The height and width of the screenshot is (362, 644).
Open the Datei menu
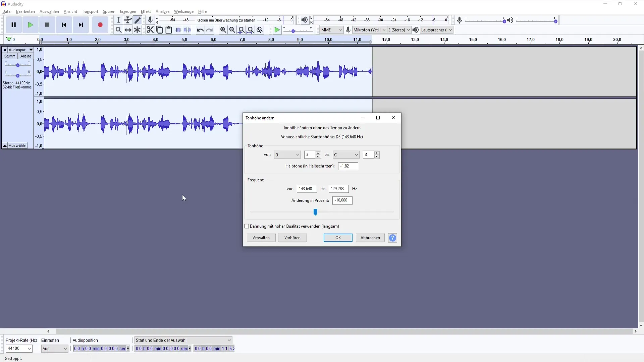(7, 11)
